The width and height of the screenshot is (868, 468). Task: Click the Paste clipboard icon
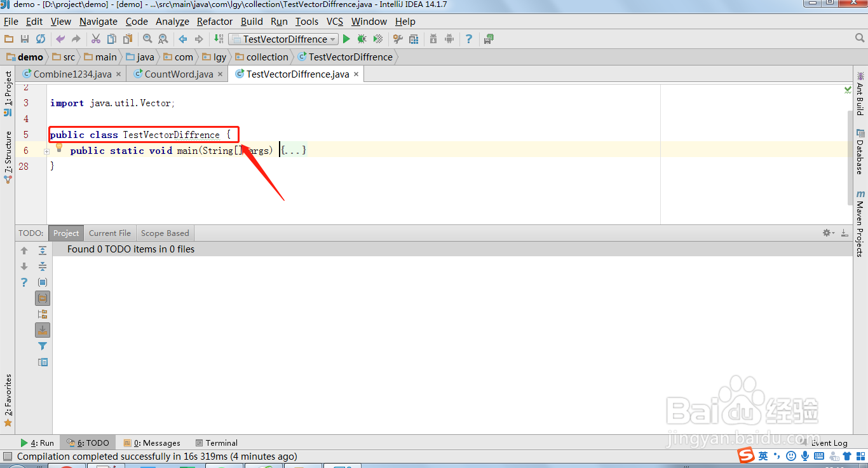point(128,39)
